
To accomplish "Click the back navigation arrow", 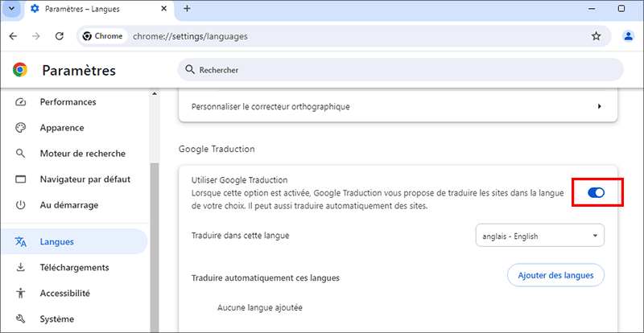I will coord(13,36).
